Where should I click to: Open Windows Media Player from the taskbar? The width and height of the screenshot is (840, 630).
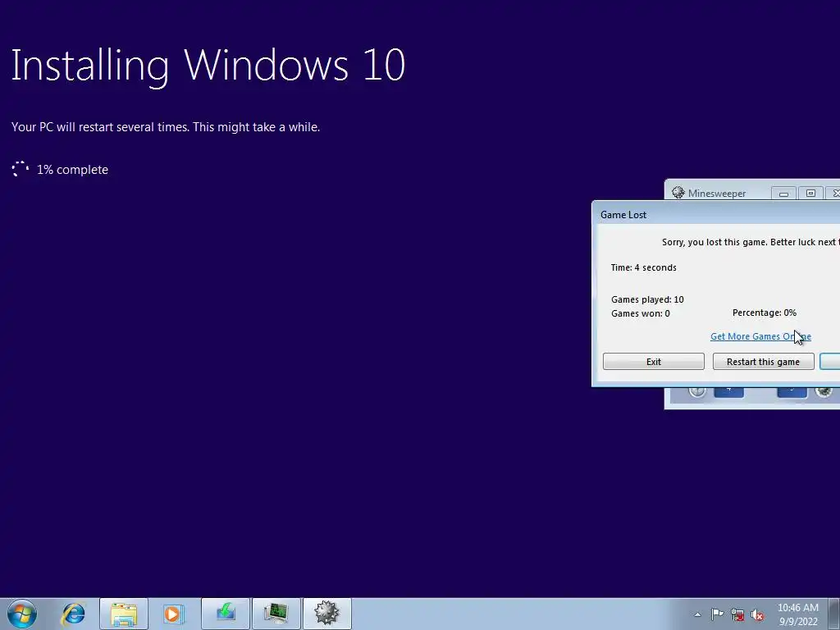174,614
